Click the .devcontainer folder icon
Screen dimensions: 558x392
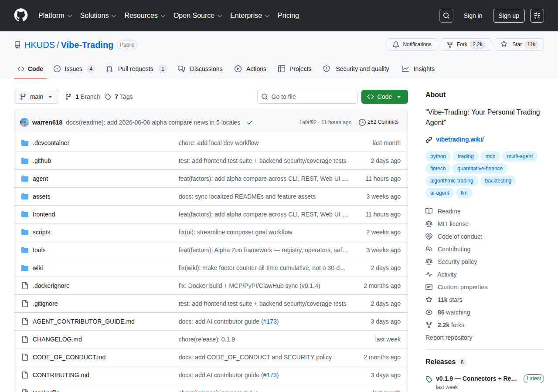click(25, 143)
